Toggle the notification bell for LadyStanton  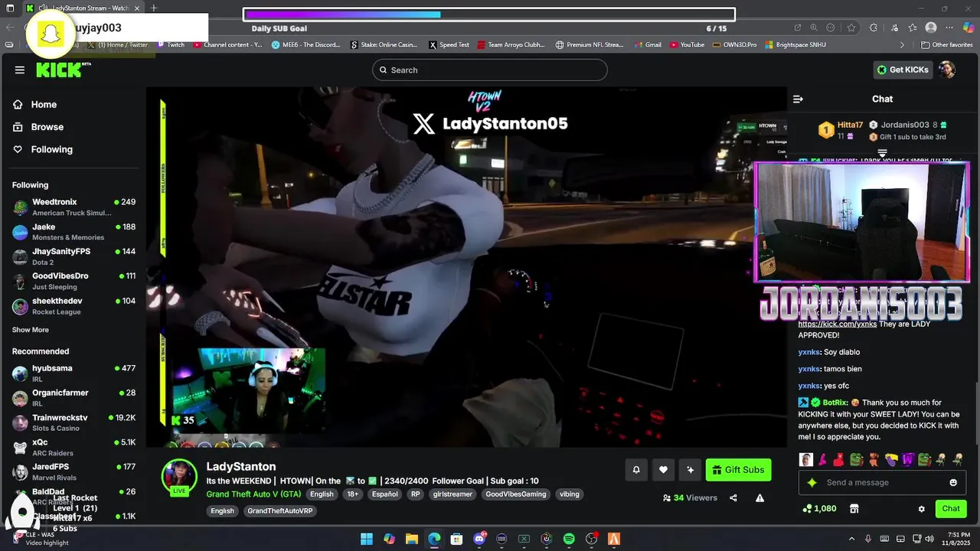coord(635,470)
